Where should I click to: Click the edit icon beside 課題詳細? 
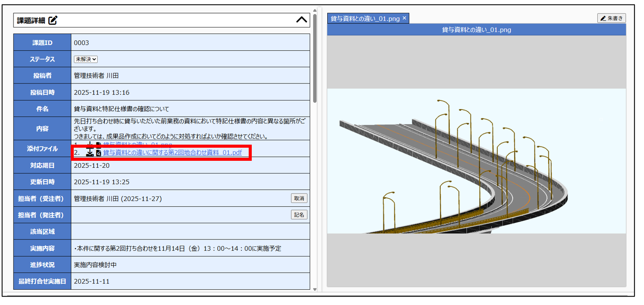point(53,20)
